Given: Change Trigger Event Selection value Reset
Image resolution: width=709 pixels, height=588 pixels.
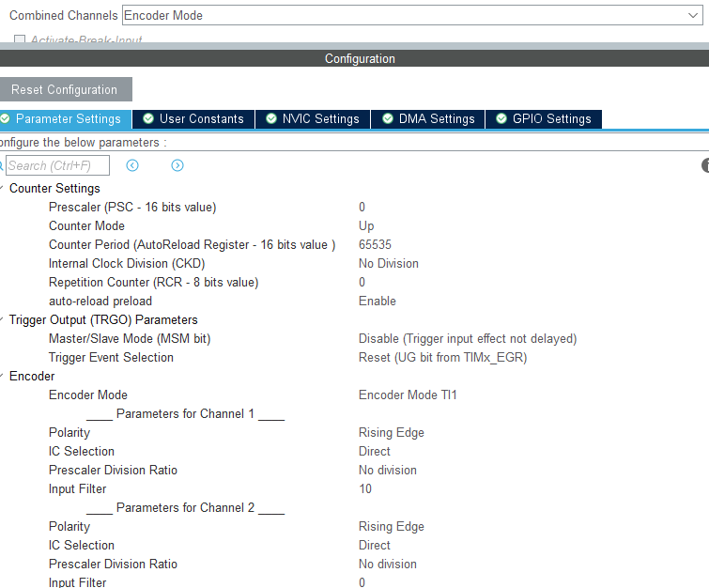Looking at the screenshot, I should pyautogui.click(x=442, y=357).
